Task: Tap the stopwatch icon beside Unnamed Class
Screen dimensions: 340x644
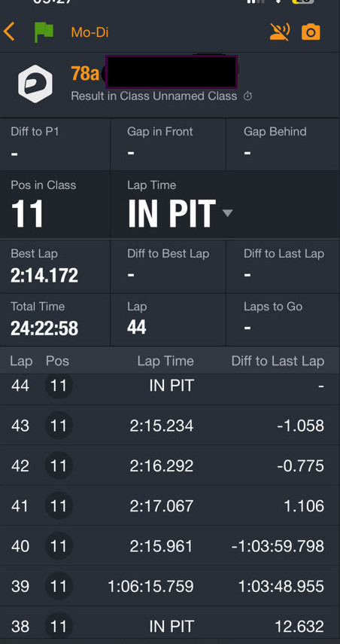Action: (x=247, y=96)
